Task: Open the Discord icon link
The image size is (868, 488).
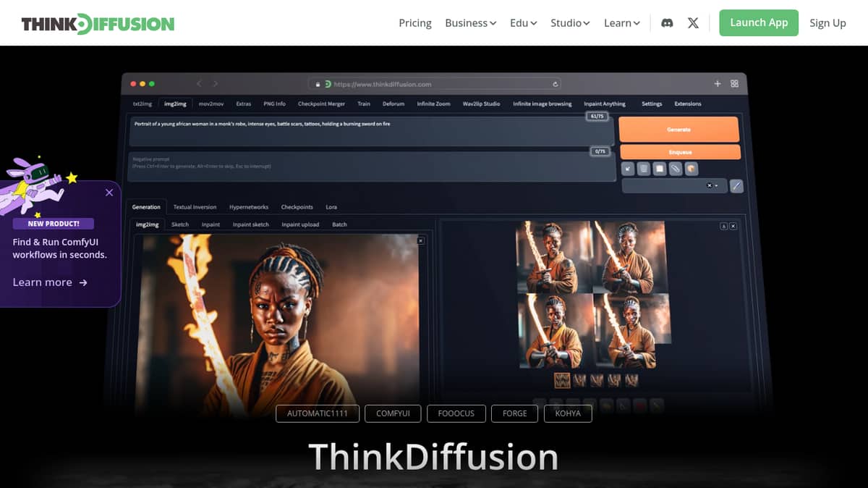Action: 667,23
